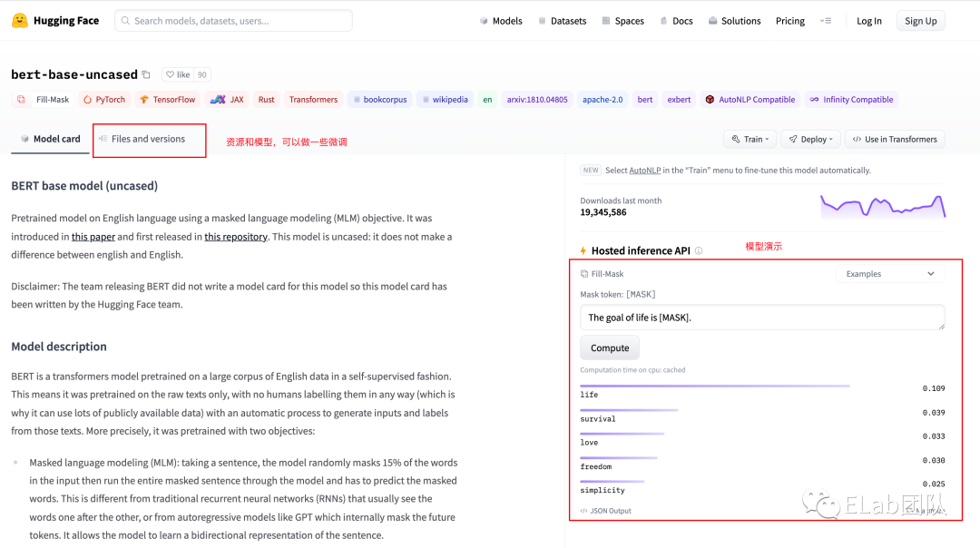Viewport: 980px width, 548px height.
Task: Focus the search models input field
Action: tap(233, 21)
